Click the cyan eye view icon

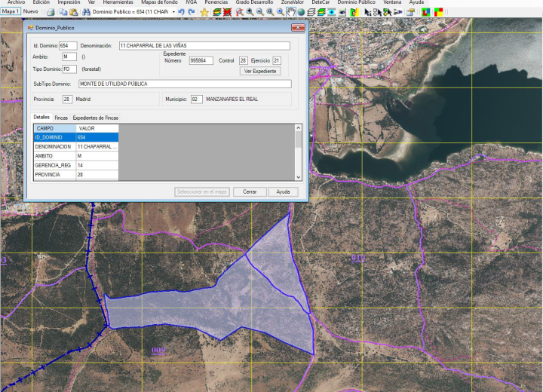tap(332, 13)
